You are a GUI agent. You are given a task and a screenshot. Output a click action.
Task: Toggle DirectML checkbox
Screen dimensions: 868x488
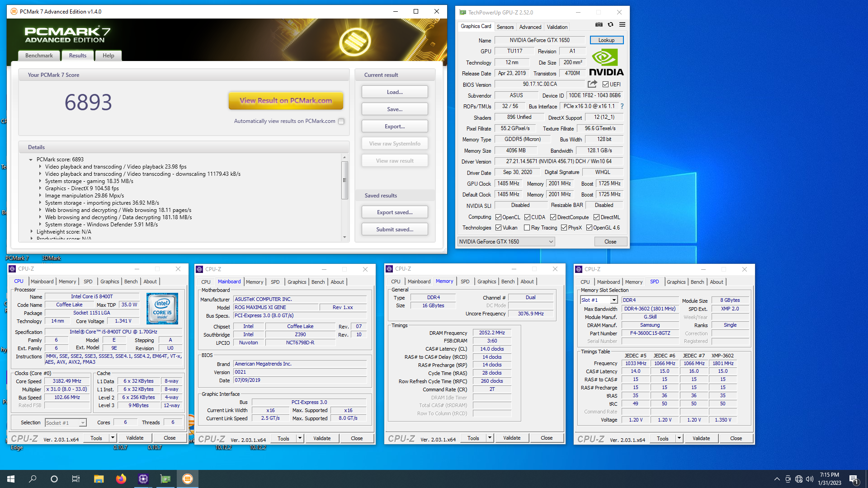596,217
